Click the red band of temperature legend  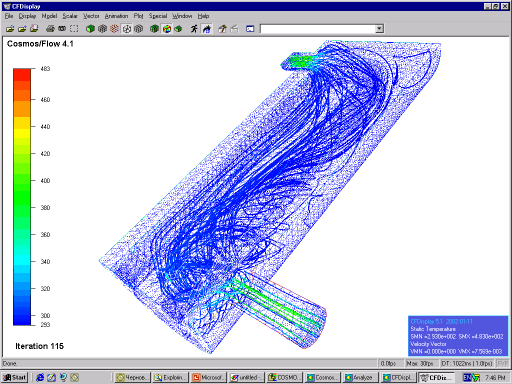tap(22, 75)
